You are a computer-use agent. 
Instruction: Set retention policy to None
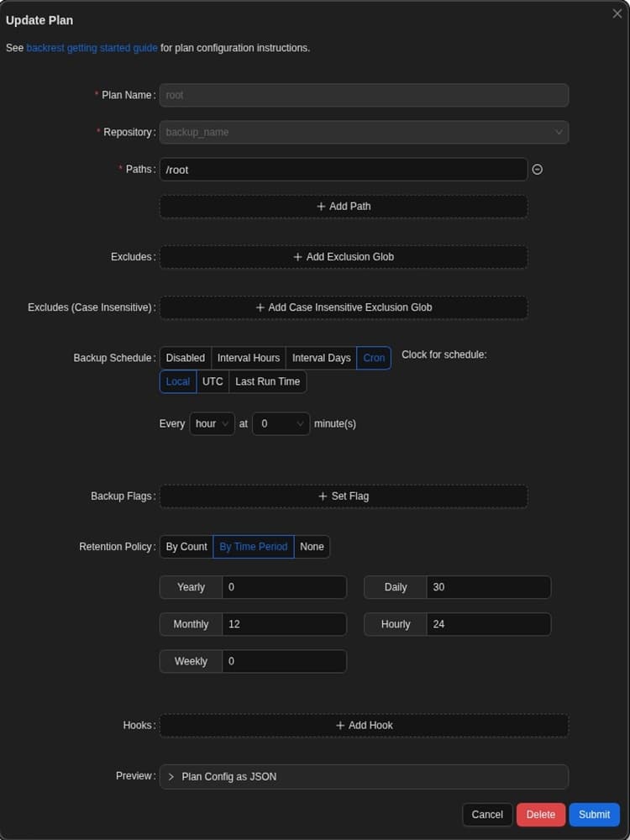[312, 547]
